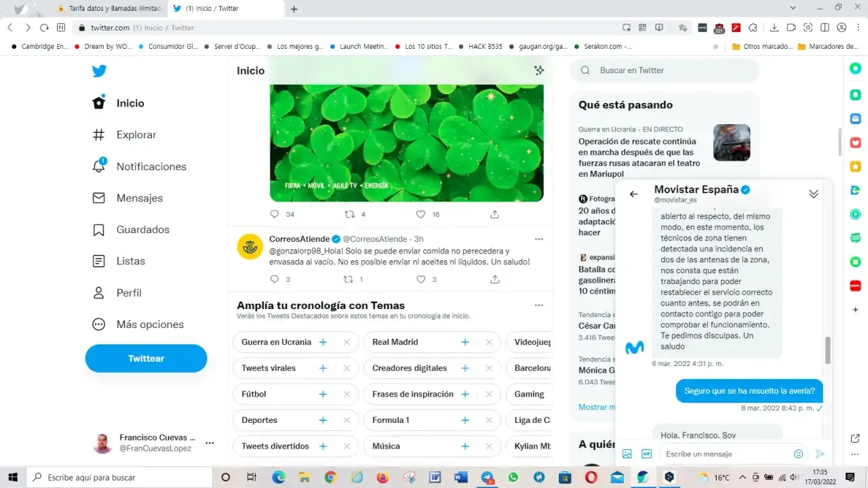Retweet the clover image tweet with 4 retweets

coord(350,214)
